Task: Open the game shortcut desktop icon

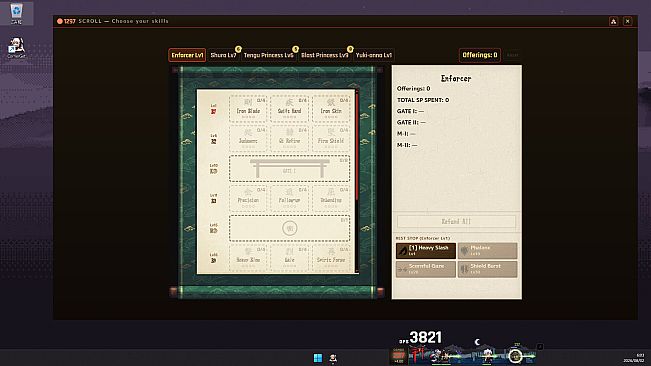Action: click(x=17, y=48)
